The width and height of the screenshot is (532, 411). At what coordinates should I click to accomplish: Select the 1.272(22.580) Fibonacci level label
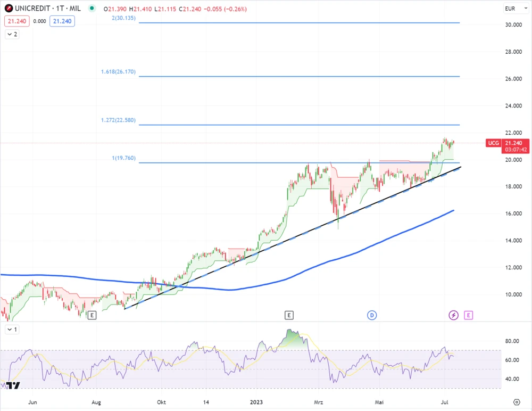(x=118, y=120)
